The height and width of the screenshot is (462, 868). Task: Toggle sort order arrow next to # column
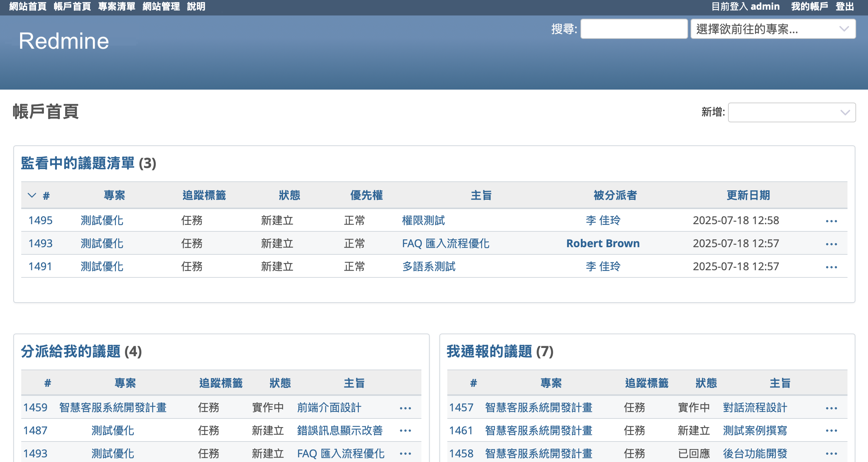coord(32,195)
